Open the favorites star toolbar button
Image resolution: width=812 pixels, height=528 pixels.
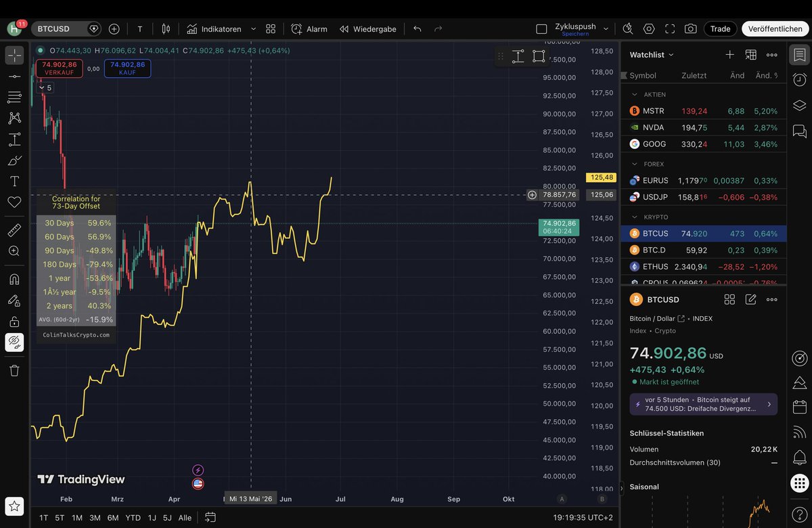(x=14, y=506)
